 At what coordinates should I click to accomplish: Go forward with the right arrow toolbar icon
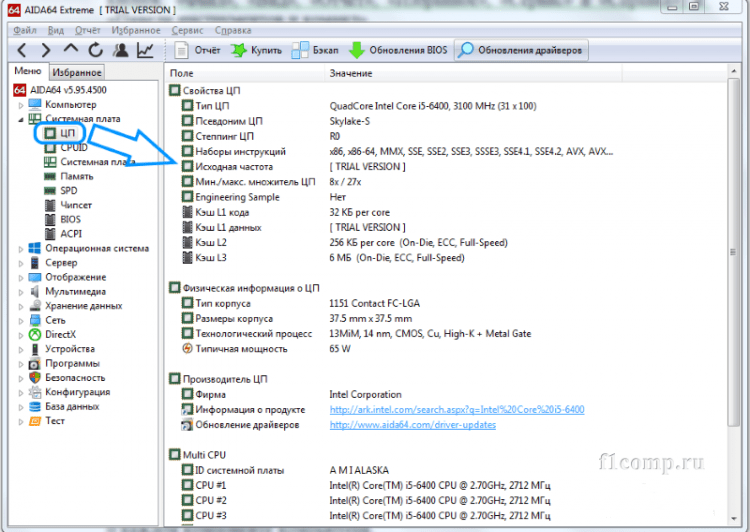point(45,50)
